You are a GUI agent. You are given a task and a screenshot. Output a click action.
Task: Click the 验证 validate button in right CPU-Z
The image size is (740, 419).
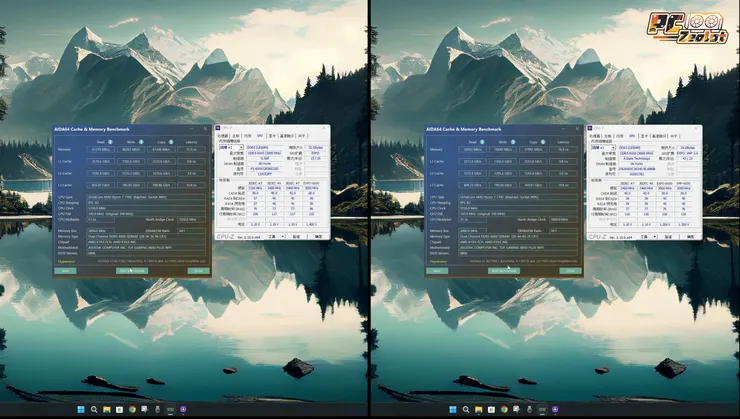[668, 236]
